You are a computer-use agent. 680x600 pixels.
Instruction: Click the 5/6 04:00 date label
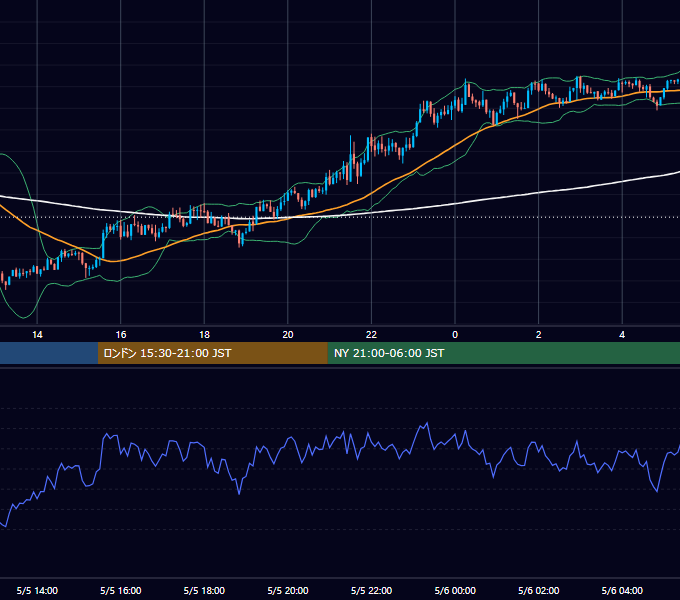point(622,590)
